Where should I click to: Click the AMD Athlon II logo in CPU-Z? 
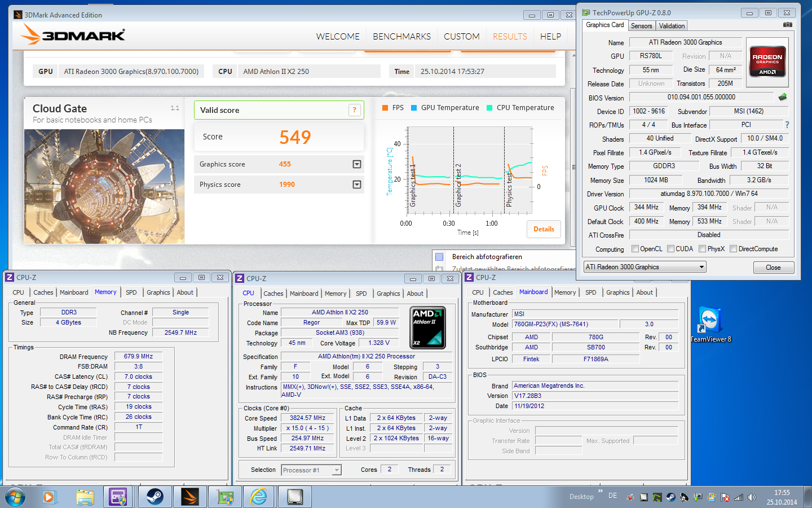point(427,327)
